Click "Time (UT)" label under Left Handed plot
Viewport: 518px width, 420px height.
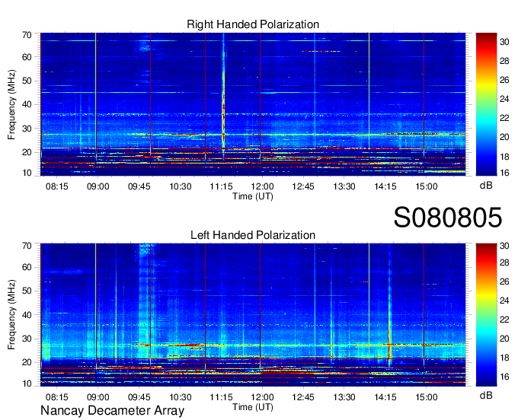[x=253, y=407]
